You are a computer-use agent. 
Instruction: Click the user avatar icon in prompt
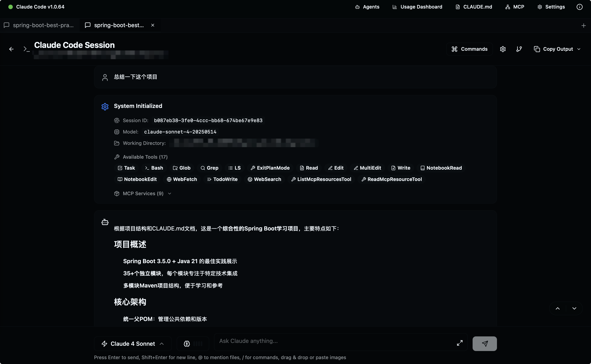click(105, 77)
